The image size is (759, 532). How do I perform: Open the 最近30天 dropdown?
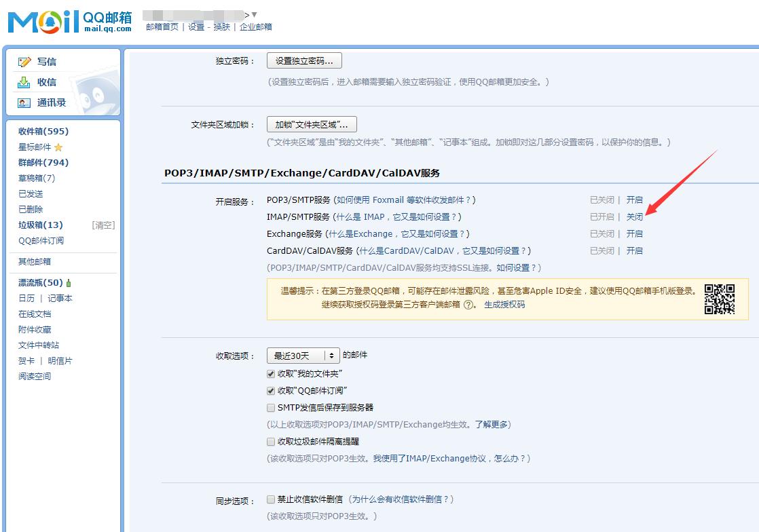point(302,355)
